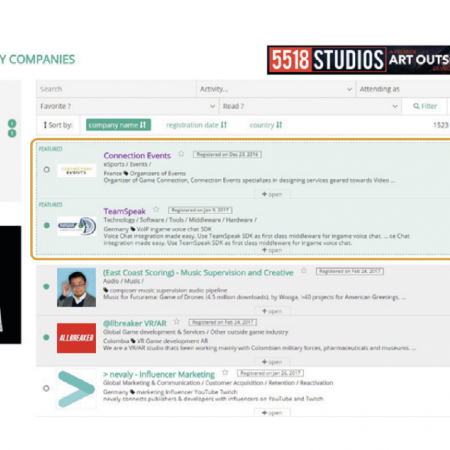Open the Favorite ? dropdown
450x450 pixels.
tap(127, 106)
